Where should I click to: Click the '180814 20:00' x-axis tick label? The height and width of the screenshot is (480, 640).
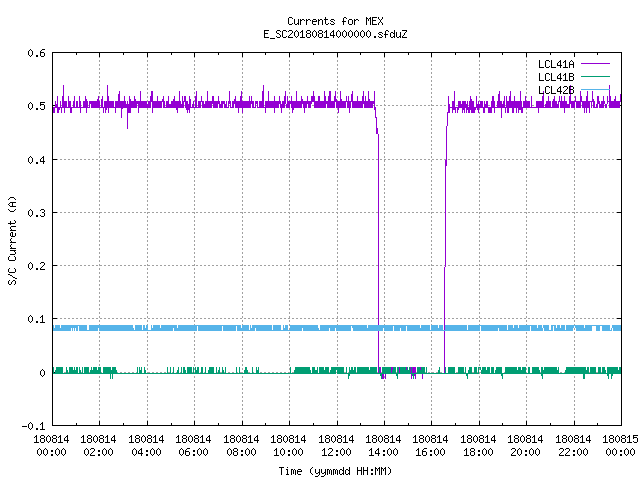(525, 446)
